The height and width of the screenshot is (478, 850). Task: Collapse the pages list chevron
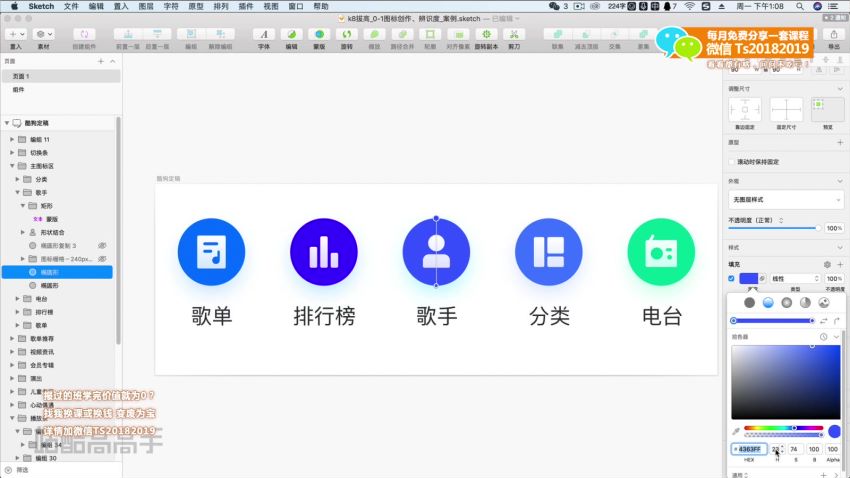tap(113, 61)
